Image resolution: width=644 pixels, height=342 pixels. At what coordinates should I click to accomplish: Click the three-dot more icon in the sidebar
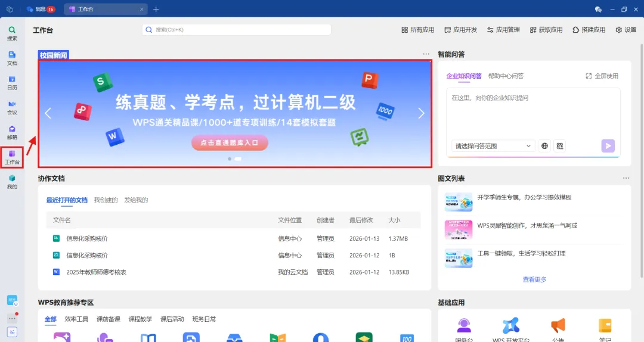12,318
